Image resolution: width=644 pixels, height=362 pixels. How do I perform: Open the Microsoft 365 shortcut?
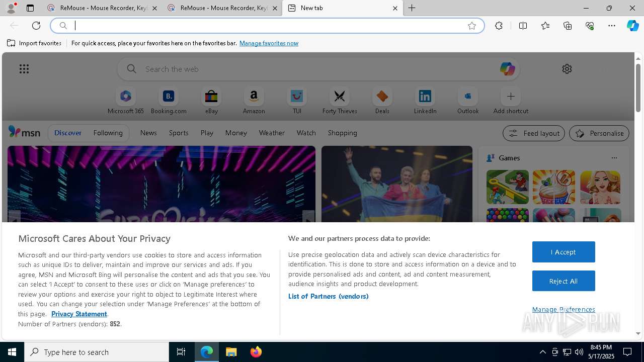point(126,101)
